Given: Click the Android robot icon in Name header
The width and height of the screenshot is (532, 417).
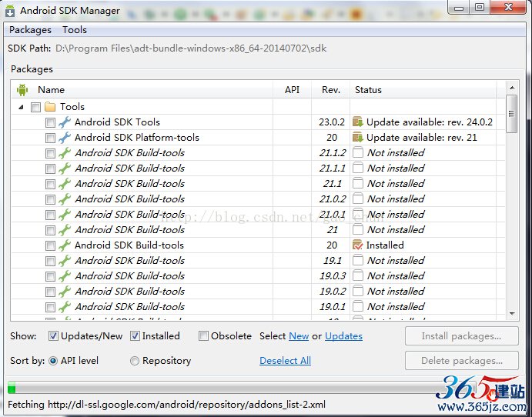Looking at the screenshot, I should coord(22,90).
